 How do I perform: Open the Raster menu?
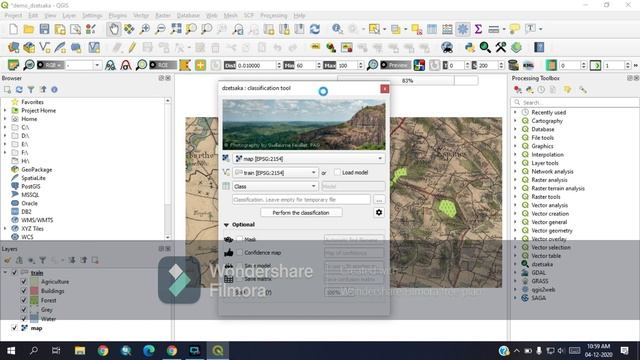click(163, 16)
